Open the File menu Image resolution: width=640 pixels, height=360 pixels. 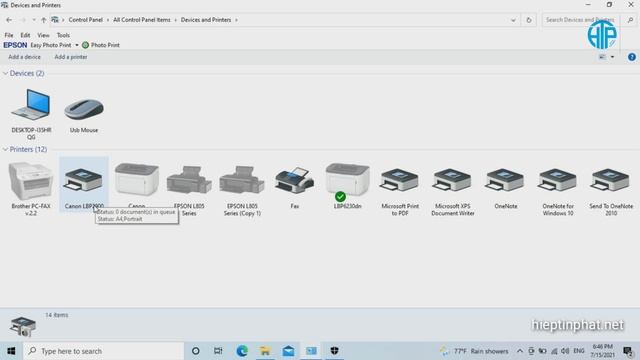pyautogui.click(x=9, y=36)
